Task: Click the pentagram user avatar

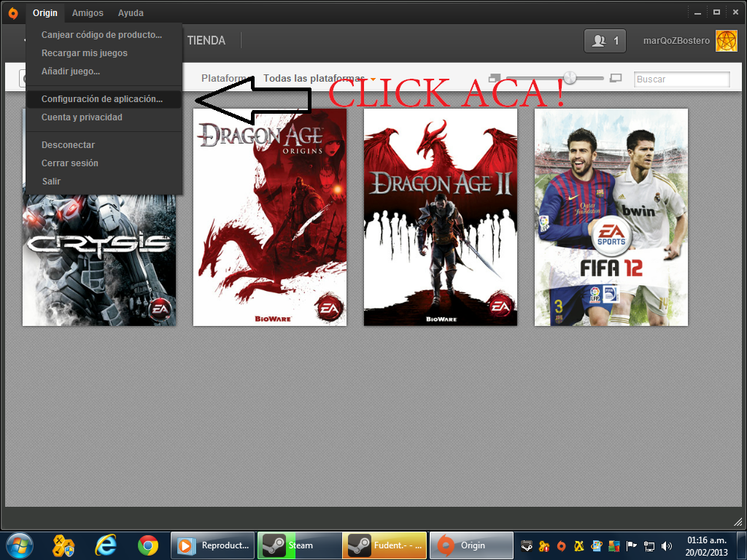Action: (727, 41)
